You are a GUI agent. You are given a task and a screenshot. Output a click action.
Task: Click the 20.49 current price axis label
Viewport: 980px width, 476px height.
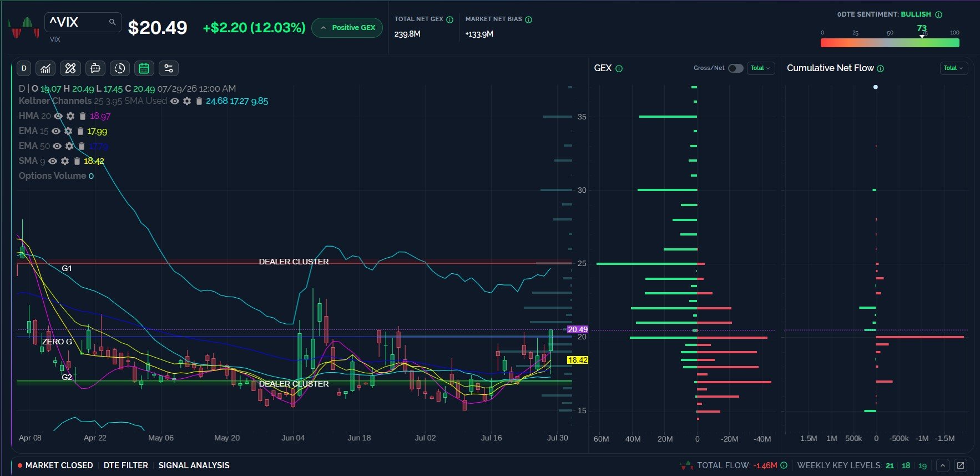578,329
